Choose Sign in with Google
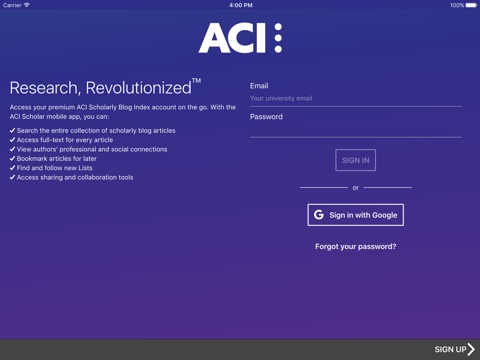Screen dimensions: 480x360 pyautogui.click(x=355, y=215)
